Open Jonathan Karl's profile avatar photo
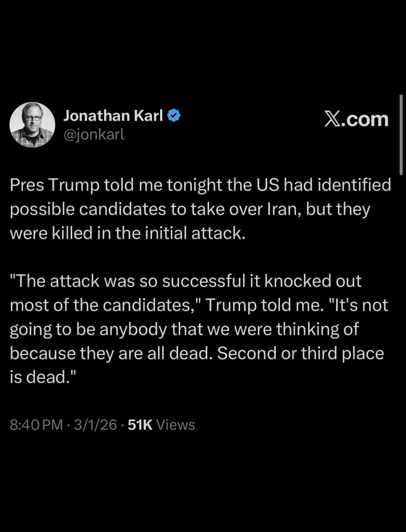The width and height of the screenshot is (406, 532). [32, 125]
